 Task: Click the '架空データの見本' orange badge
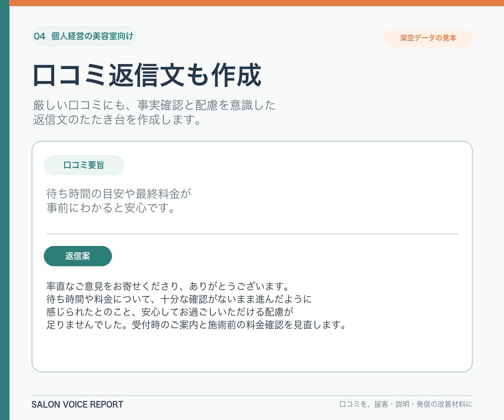coord(428,38)
